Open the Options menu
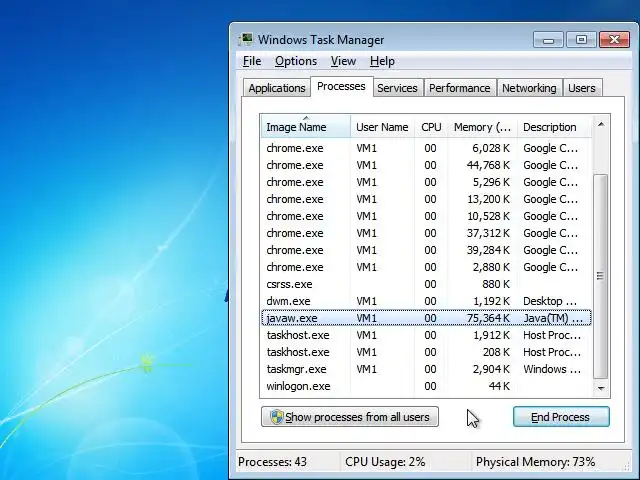This screenshot has width=640, height=480. (x=296, y=61)
